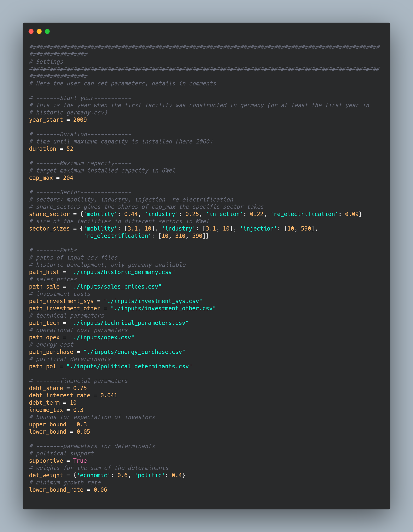Click the red close window dot
The height and width of the screenshot is (532, 413).
pos(31,31)
